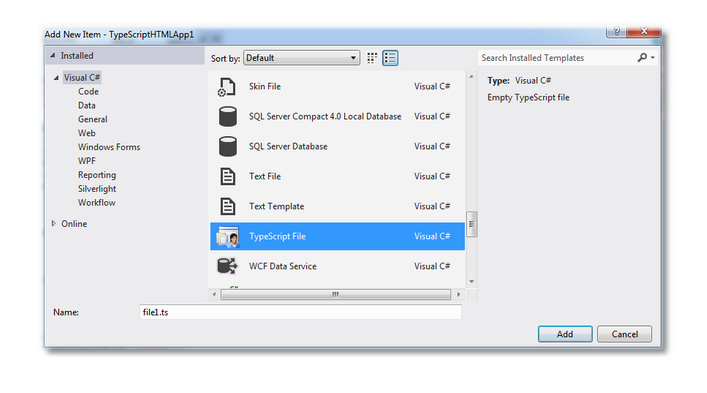Click the horizontal scrollbar left arrow

pyautogui.click(x=214, y=294)
